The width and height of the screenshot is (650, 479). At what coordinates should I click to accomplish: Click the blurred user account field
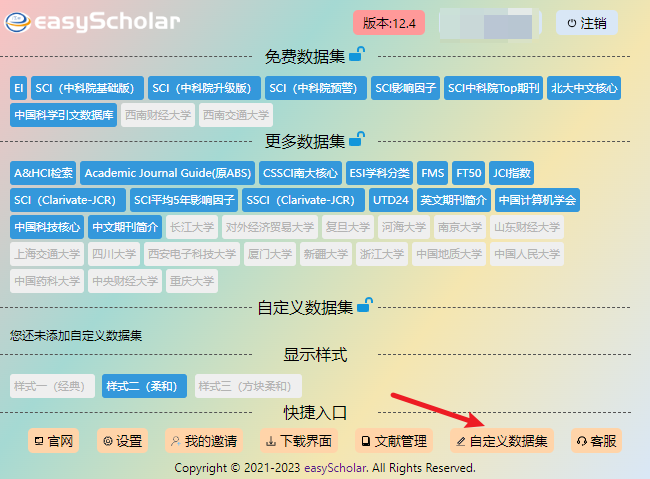pos(490,24)
